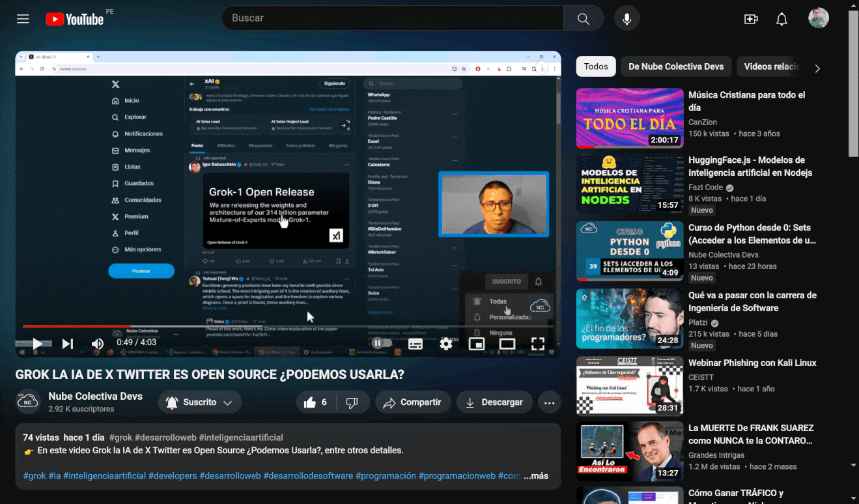Image resolution: width=859 pixels, height=504 pixels.
Task: Select the Todos filter chip
Action: click(x=596, y=66)
